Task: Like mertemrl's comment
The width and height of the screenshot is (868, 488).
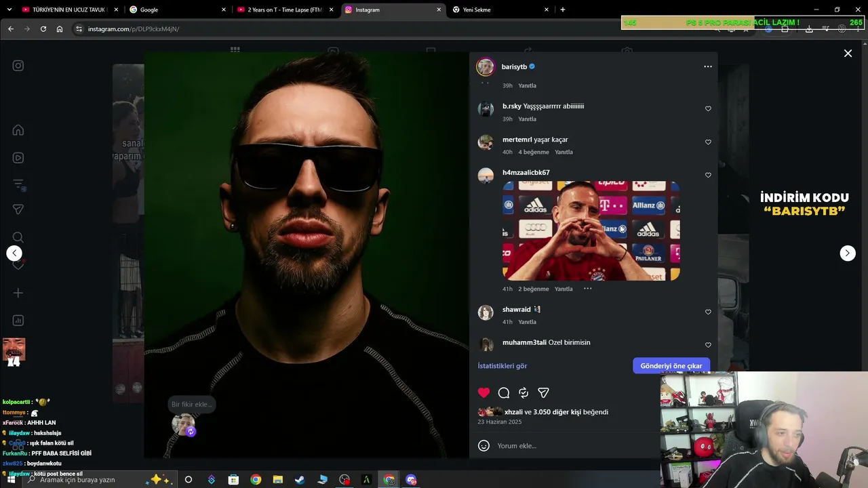Action: pyautogui.click(x=708, y=142)
